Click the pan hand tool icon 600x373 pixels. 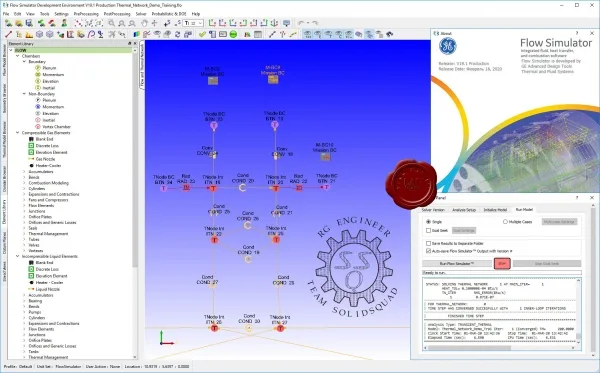coord(144,23)
